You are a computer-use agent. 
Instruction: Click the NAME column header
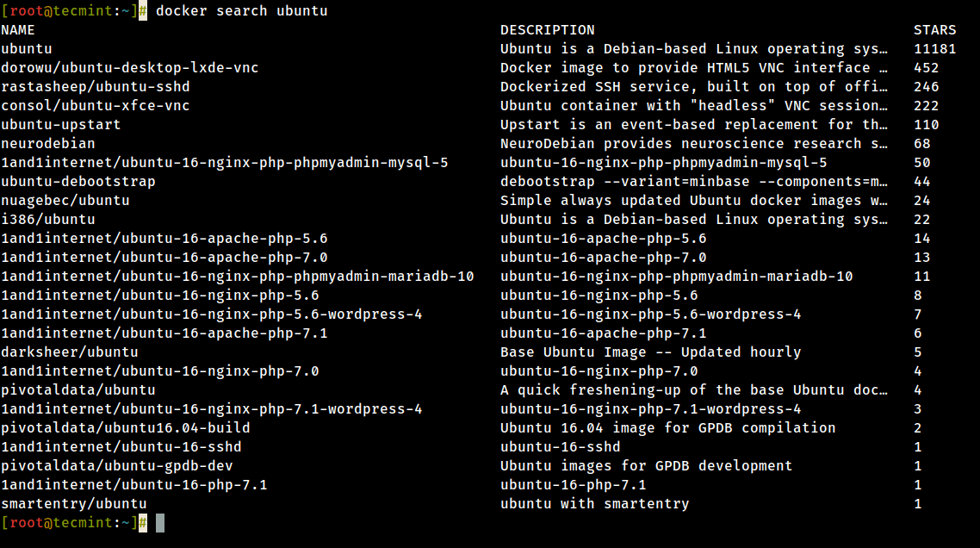tap(18, 30)
